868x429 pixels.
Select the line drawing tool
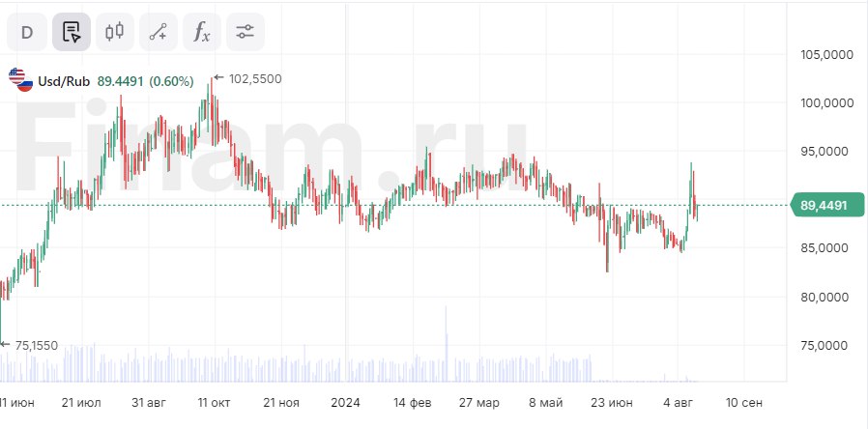(159, 32)
